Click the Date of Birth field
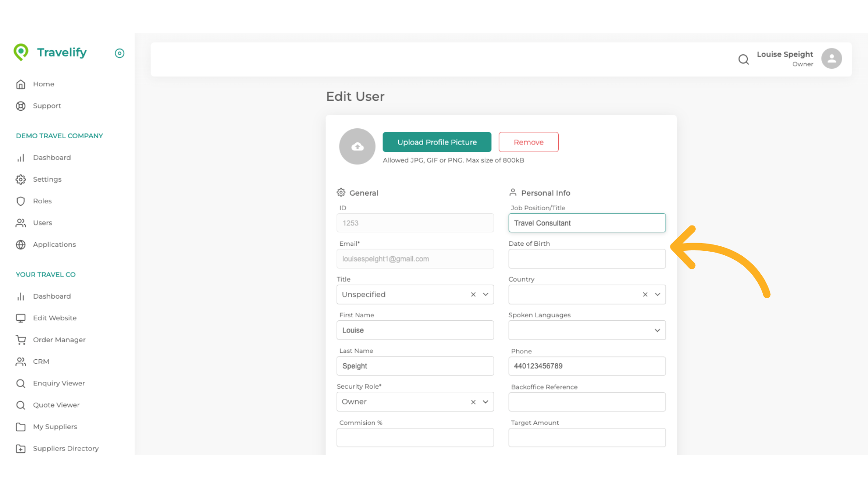 587,259
